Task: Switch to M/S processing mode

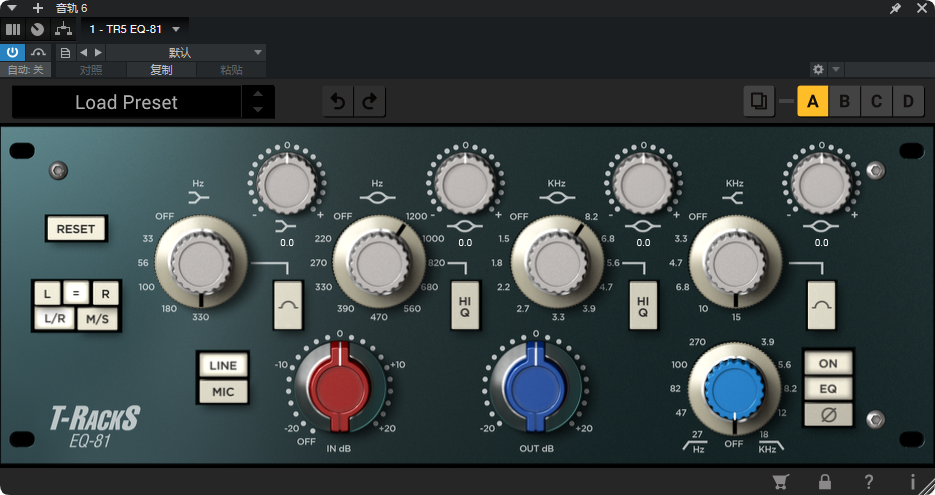Action: (x=98, y=318)
